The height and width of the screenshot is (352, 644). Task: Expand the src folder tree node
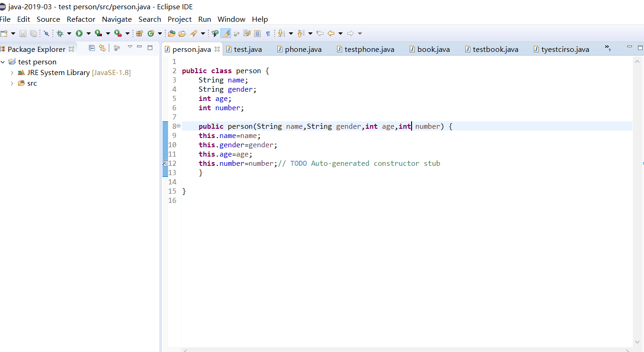[12, 83]
